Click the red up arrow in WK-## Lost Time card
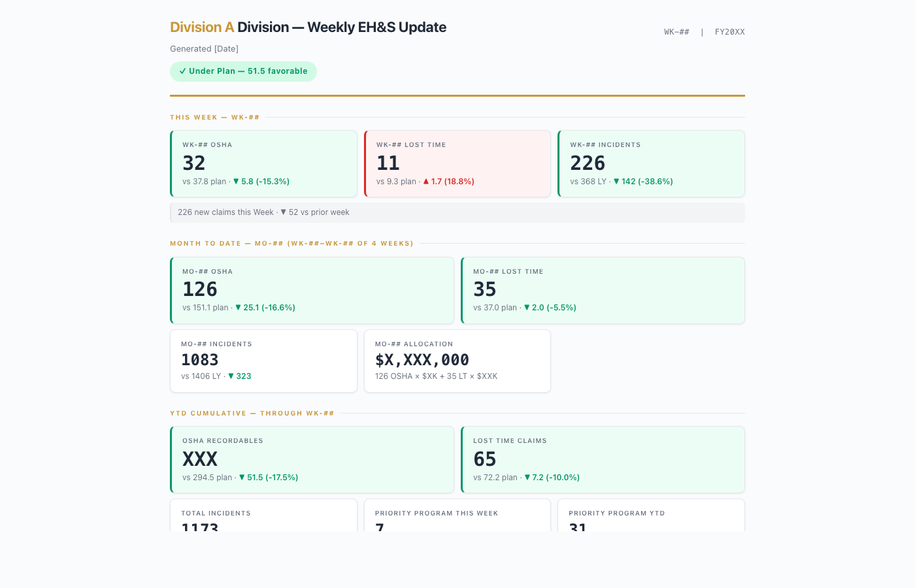This screenshot has height=588, width=915. (x=426, y=182)
